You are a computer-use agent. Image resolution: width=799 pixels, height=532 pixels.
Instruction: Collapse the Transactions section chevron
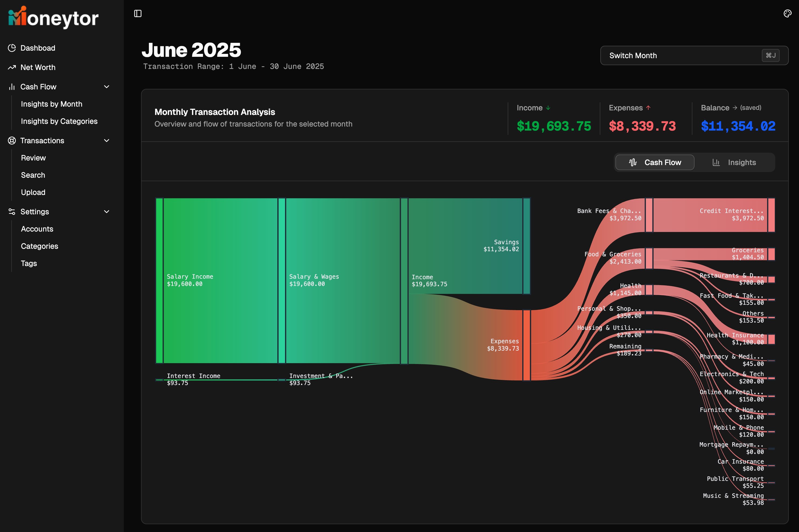[x=107, y=141]
